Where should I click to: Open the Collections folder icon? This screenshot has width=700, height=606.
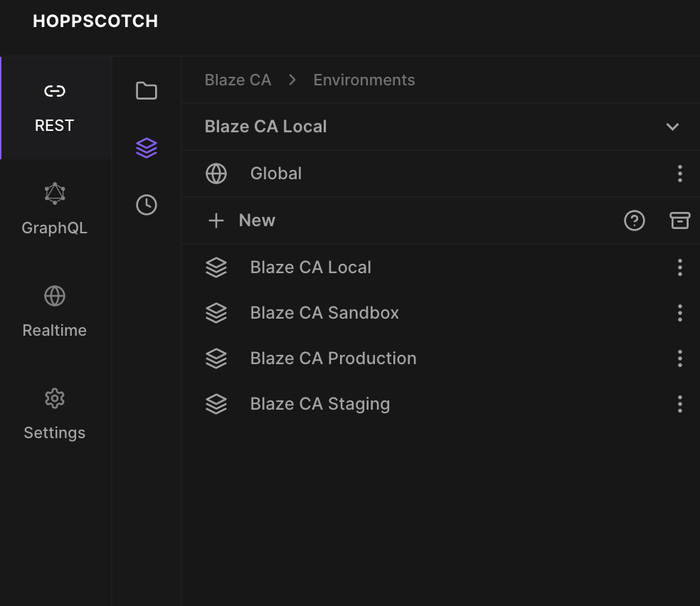click(147, 91)
